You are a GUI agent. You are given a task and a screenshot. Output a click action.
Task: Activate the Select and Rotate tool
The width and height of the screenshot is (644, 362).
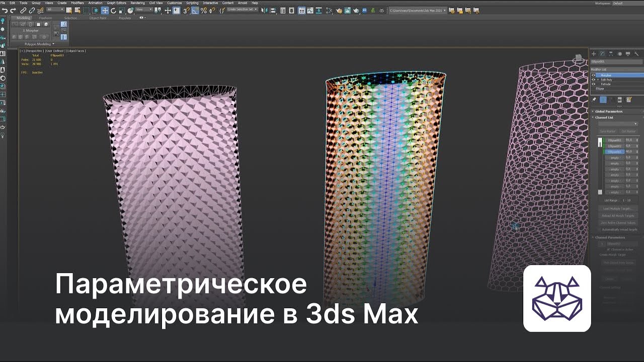113,11
